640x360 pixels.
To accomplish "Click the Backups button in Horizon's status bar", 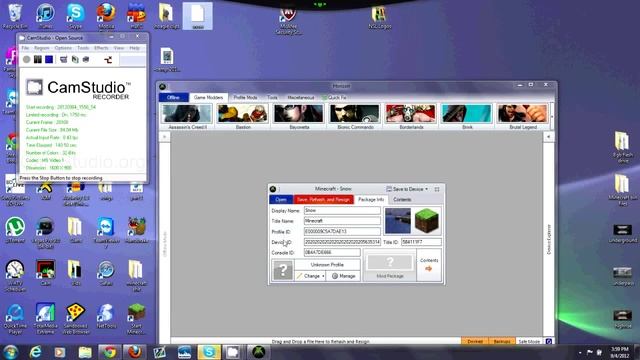I will point(502,341).
